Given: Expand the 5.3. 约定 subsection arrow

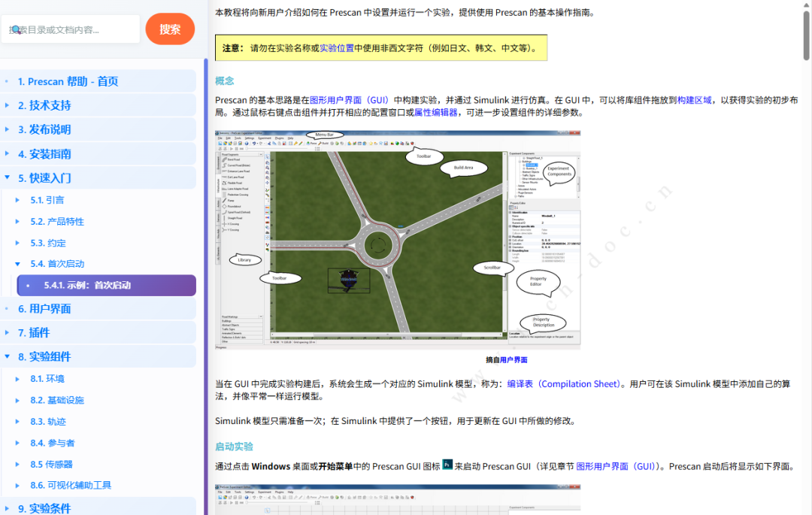Looking at the screenshot, I should click(17, 243).
